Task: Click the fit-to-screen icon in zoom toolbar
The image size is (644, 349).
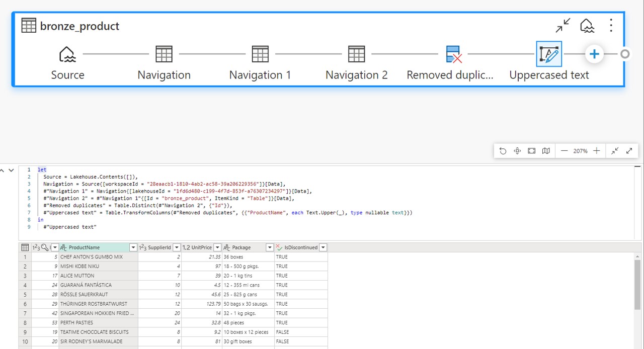Action: (x=531, y=150)
